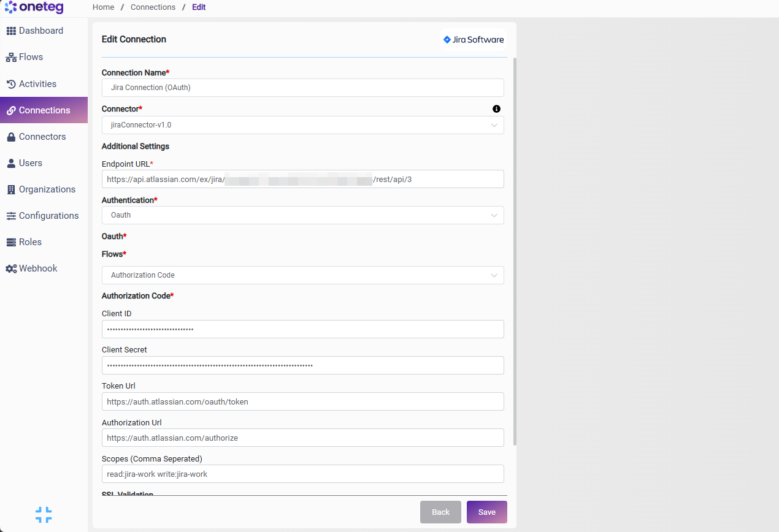Screen dimensions: 779x532
Task: Collapse sidebar using bottom compress icon
Action: 44,515
